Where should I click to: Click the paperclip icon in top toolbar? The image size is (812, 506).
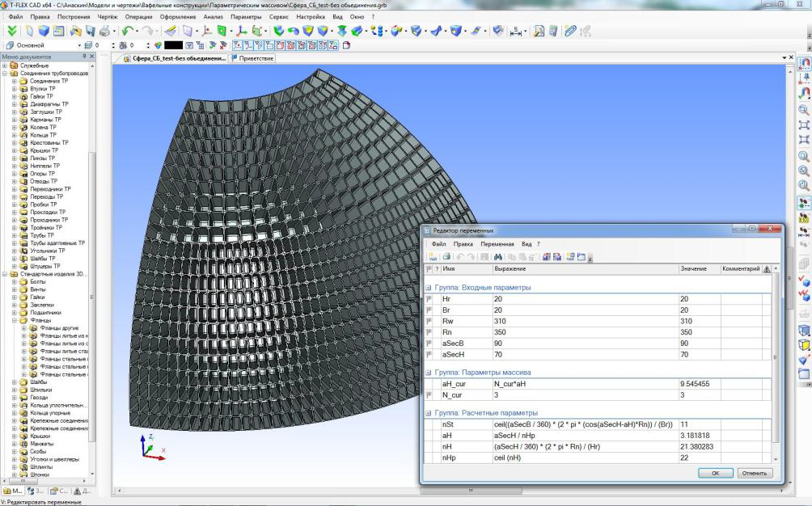coord(571,32)
